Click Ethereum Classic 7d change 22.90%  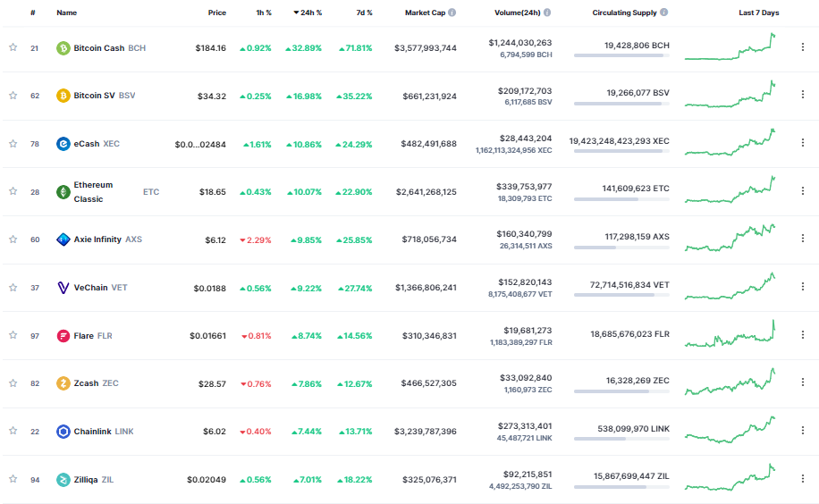[354, 192]
